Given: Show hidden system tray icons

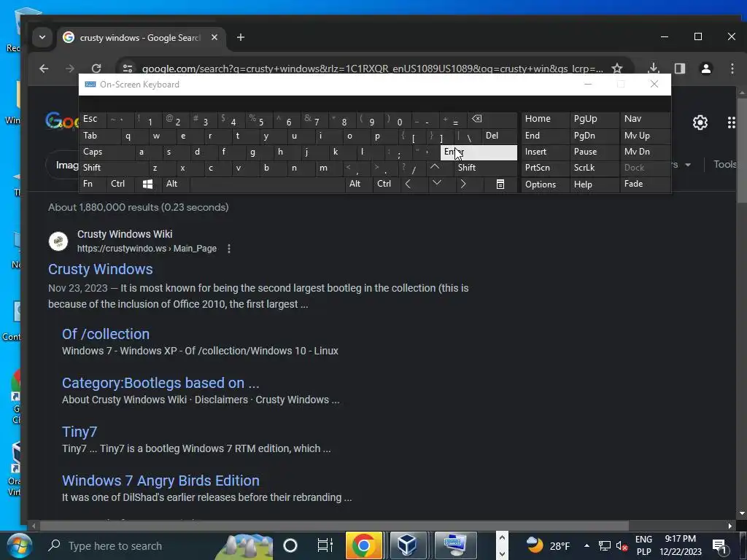Looking at the screenshot, I should pyautogui.click(x=587, y=545).
